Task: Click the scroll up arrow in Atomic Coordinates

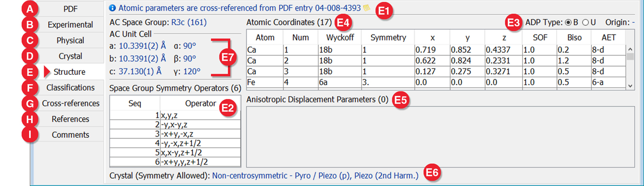Action: click(x=629, y=48)
